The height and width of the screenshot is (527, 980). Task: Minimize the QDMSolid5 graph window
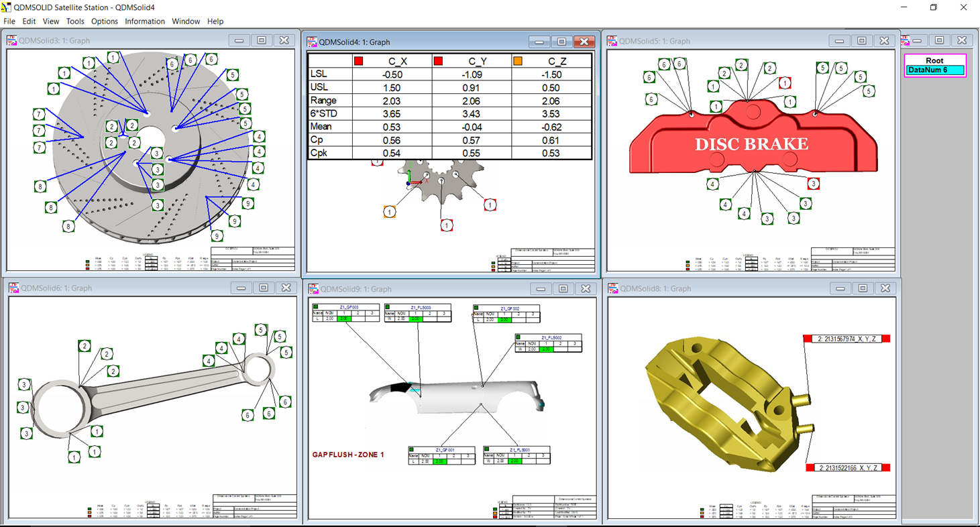click(839, 40)
